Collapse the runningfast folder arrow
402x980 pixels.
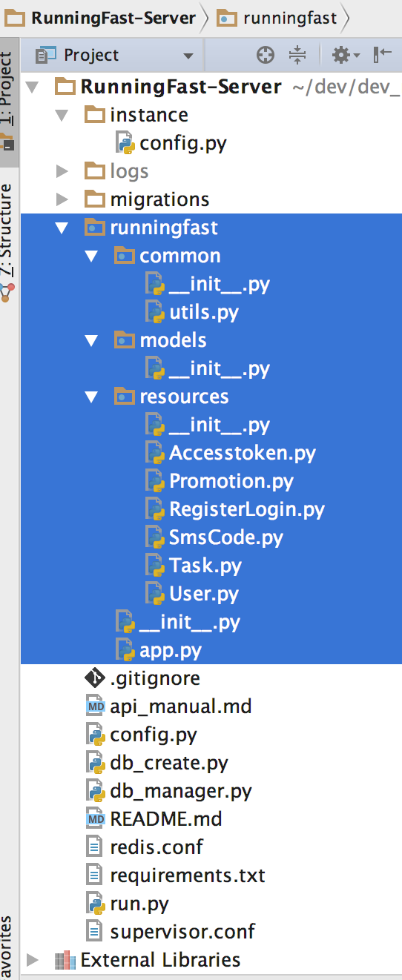[x=62, y=228]
